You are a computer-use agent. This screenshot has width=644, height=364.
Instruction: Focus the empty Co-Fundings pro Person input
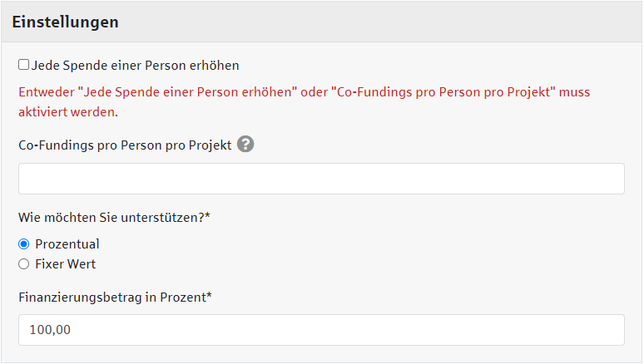(x=321, y=179)
